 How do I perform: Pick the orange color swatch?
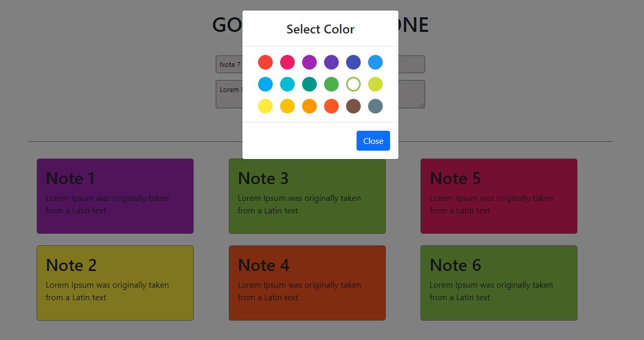[309, 106]
